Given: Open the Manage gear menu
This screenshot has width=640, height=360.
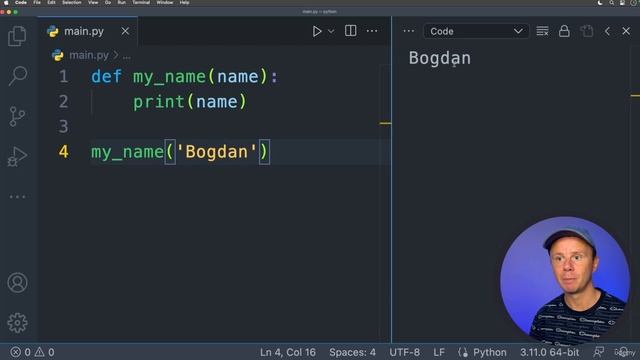Looking at the screenshot, I should click(17, 323).
